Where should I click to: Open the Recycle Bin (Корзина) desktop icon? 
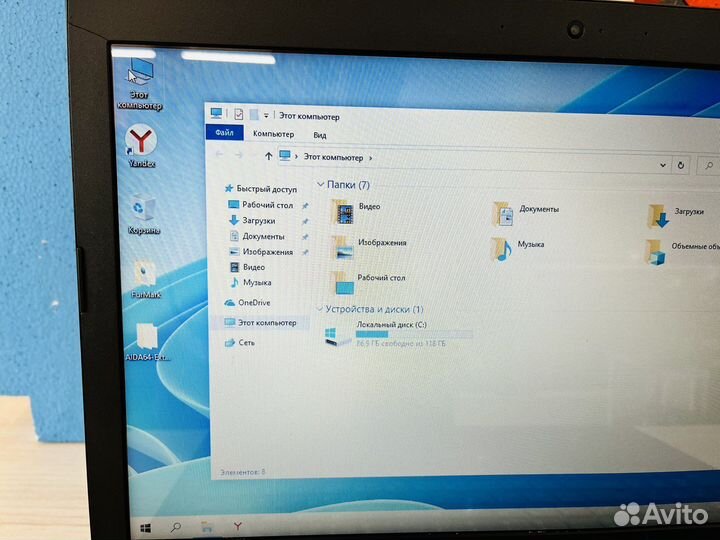pos(143,209)
